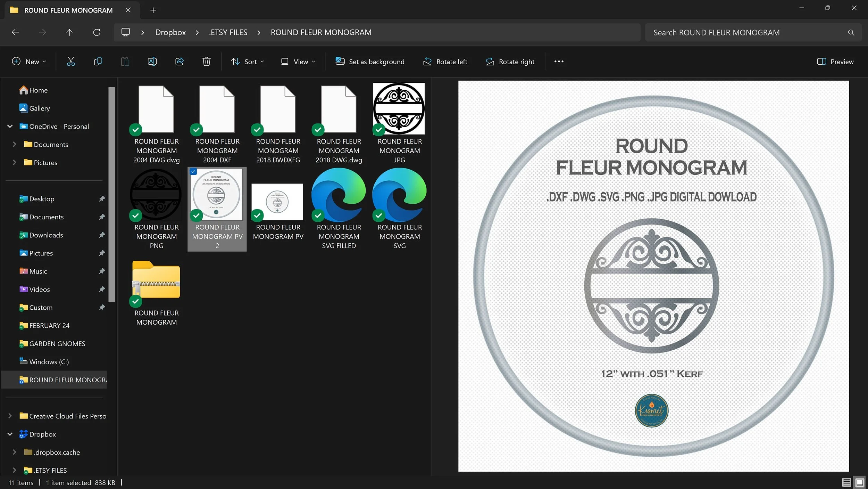This screenshot has height=489, width=868.
Task: Click the Cut scissors icon
Action: (71, 62)
